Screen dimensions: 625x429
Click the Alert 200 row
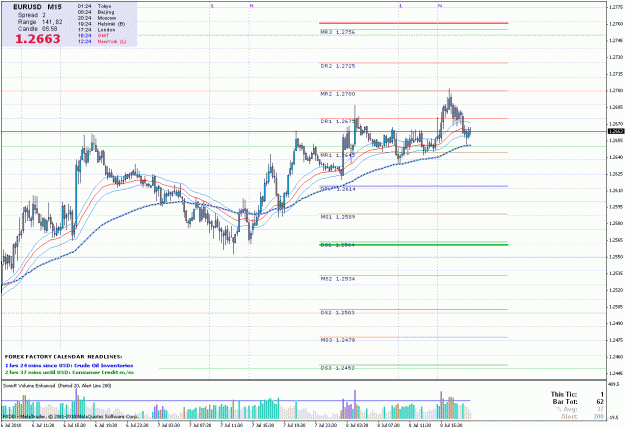click(583, 416)
